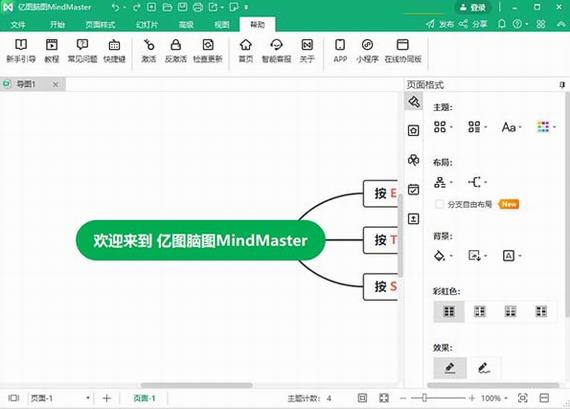Click the 登录 login button
Image resolution: width=570 pixels, height=409 pixels.
tap(473, 7)
